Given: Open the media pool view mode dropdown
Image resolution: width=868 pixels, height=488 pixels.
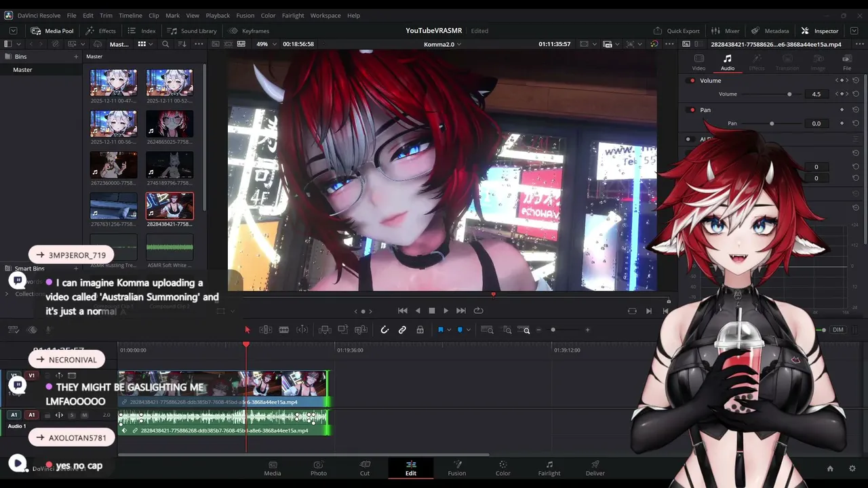Looking at the screenshot, I should (145, 44).
